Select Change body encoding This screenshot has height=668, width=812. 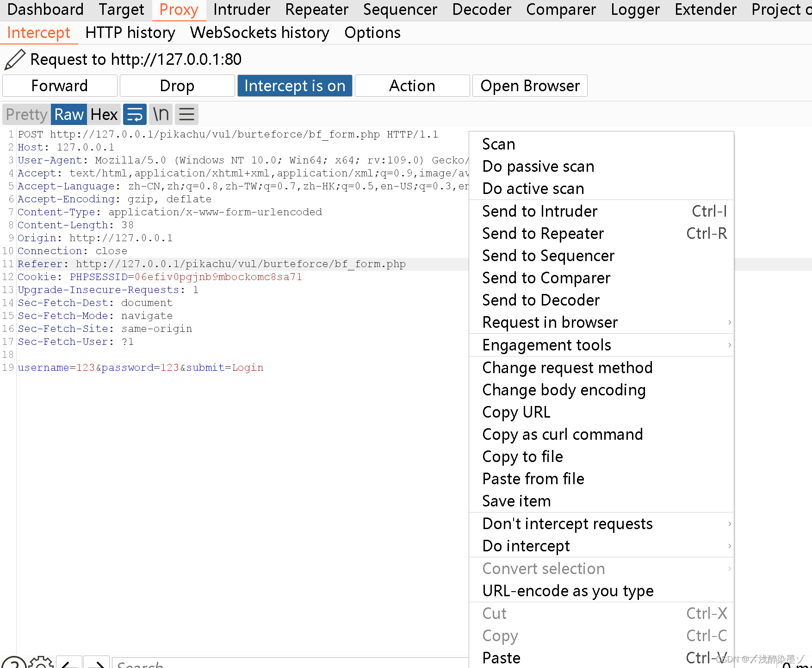click(x=601, y=390)
